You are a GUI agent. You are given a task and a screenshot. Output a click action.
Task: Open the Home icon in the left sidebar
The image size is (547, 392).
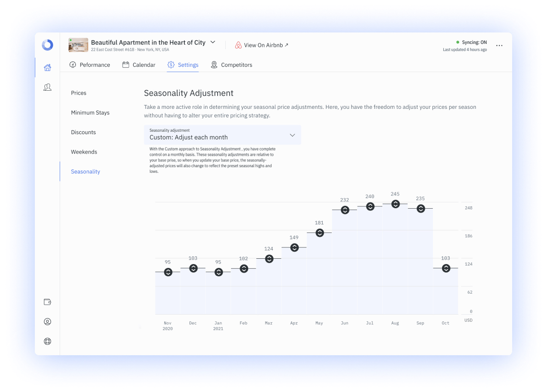pos(47,67)
